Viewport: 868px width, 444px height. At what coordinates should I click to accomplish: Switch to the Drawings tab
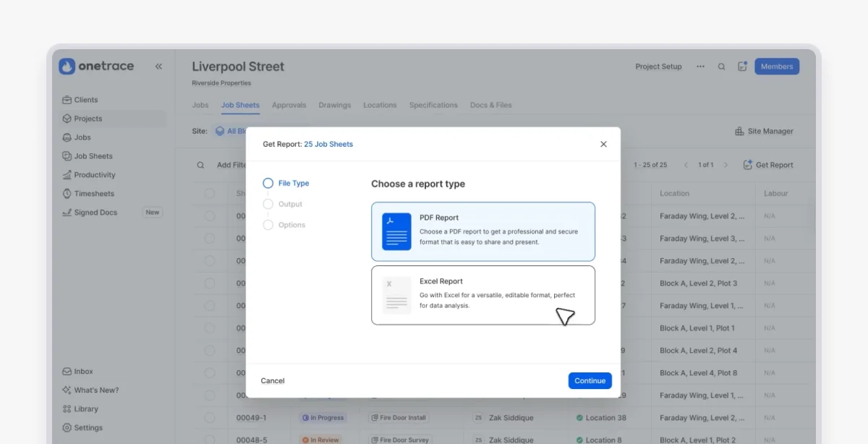[334, 104]
